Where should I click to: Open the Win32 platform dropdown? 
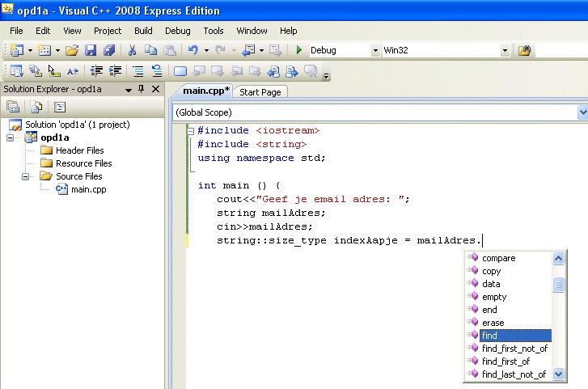click(x=505, y=50)
